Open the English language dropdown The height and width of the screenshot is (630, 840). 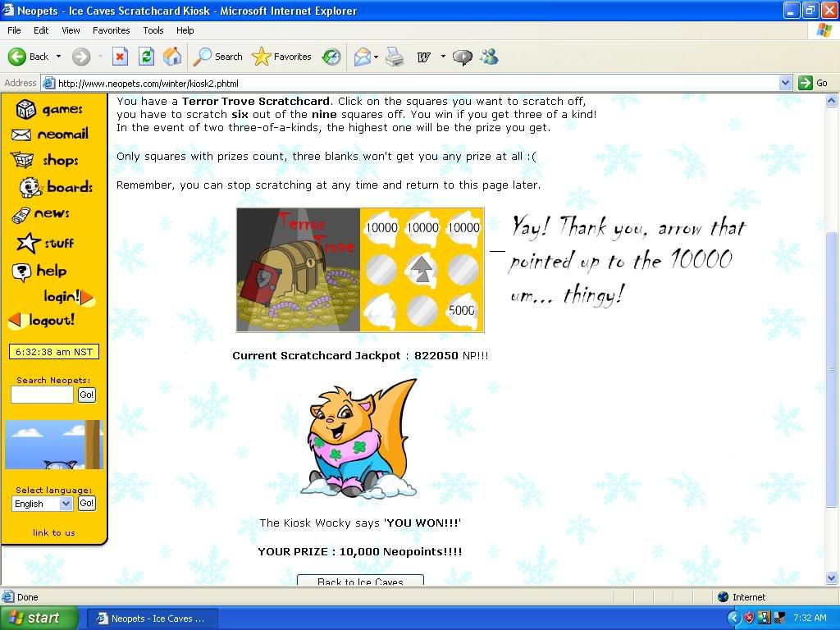click(x=66, y=504)
